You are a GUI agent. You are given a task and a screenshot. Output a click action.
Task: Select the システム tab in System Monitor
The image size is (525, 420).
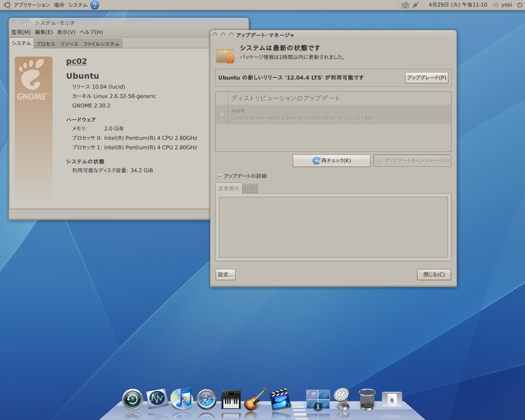(x=21, y=43)
